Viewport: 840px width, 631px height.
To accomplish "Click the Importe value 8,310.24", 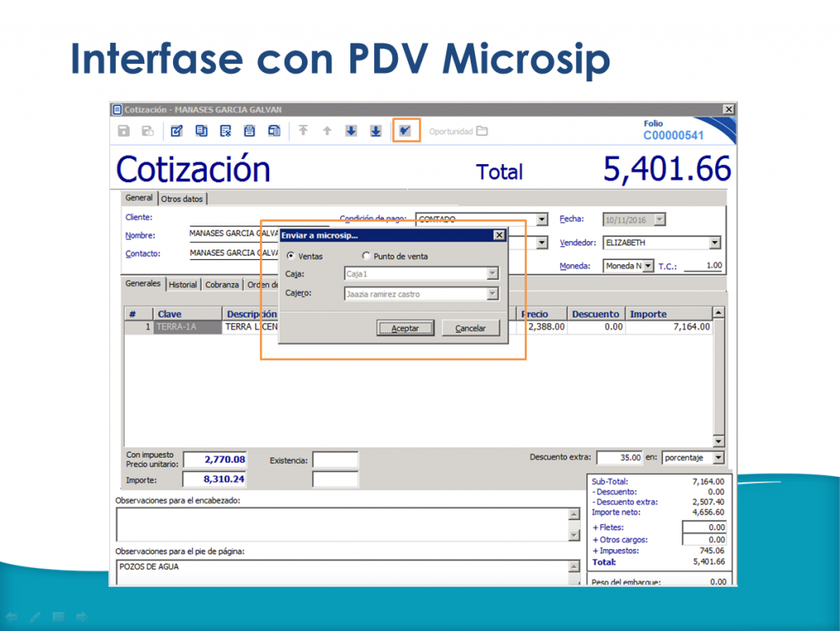I will (x=215, y=479).
